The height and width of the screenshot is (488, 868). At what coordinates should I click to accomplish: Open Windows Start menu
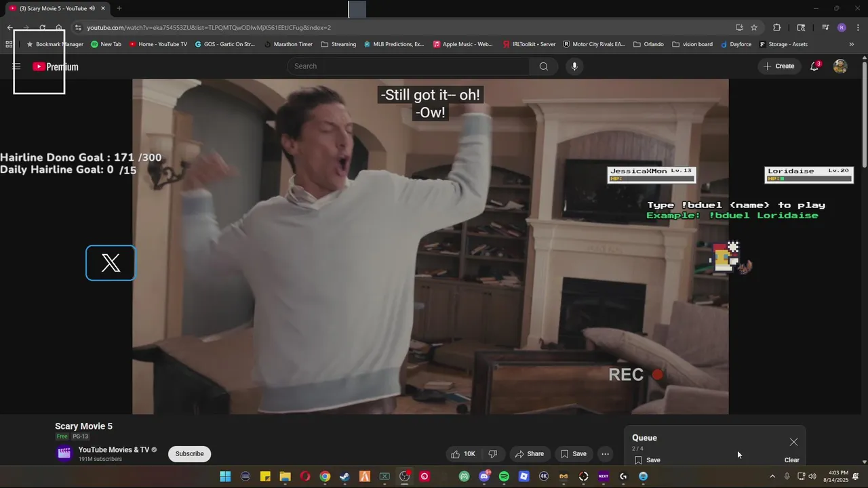225,476
